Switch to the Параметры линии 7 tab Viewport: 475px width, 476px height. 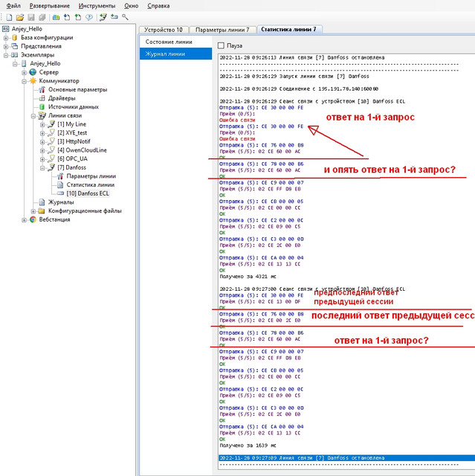(x=222, y=30)
